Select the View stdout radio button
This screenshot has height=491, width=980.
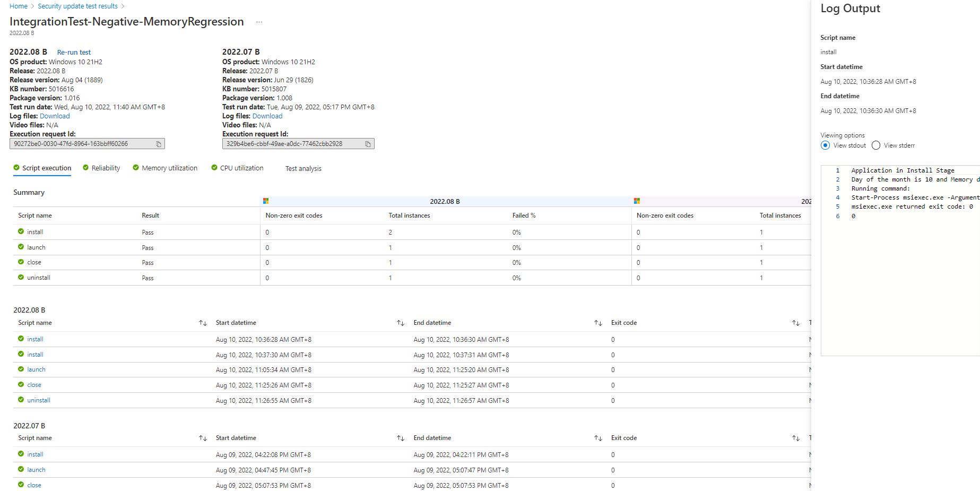click(825, 145)
